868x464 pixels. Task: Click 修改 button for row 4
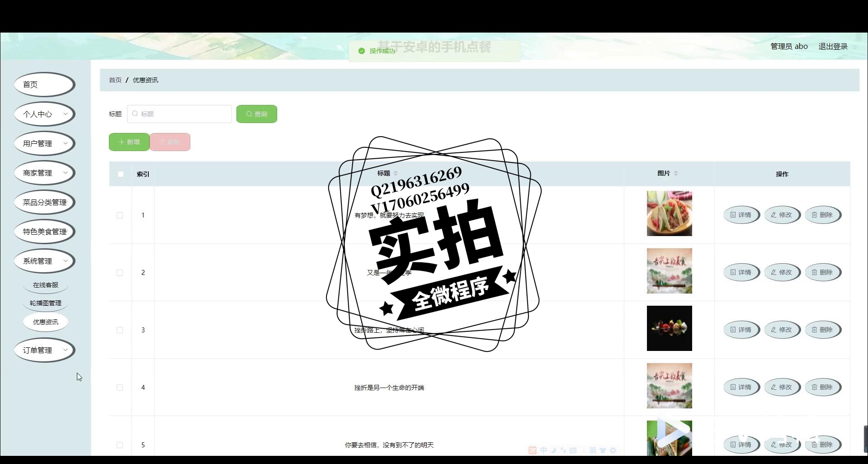coord(782,388)
